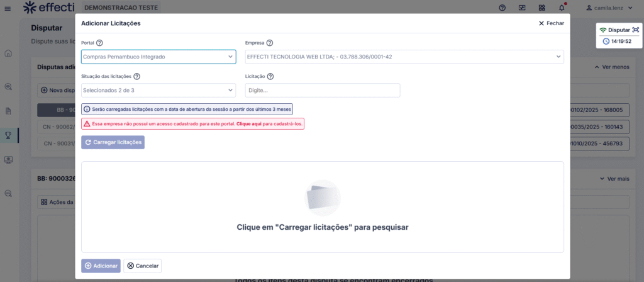Click the help question mark in top bar
The height and width of the screenshot is (282, 644).
click(502, 8)
